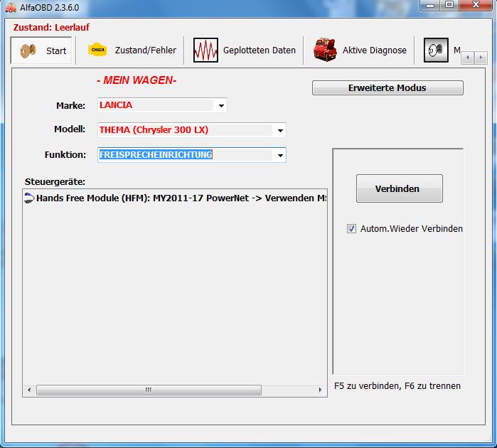
Task: Select the Hands Free Module (HFM) list entry
Action: click(x=178, y=198)
